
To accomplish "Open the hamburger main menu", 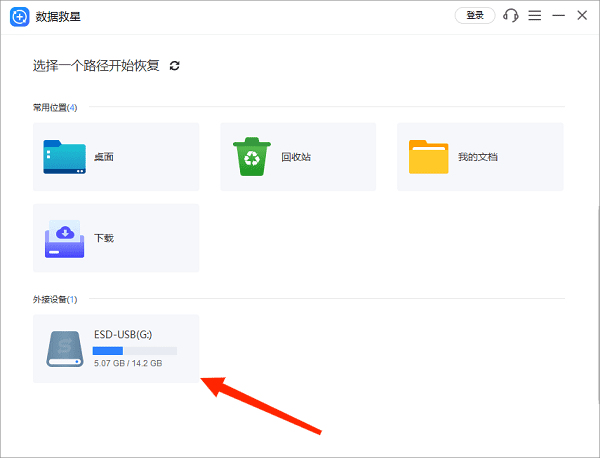I will [535, 16].
